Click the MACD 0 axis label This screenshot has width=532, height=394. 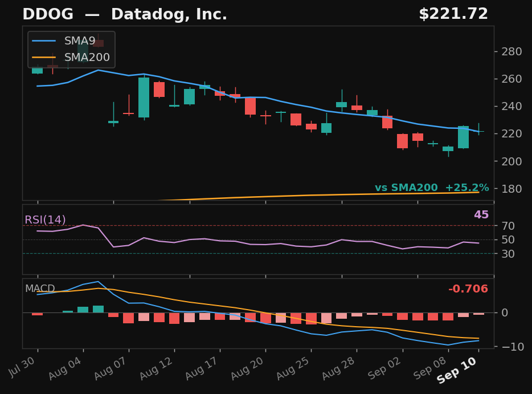coord(505,312)
